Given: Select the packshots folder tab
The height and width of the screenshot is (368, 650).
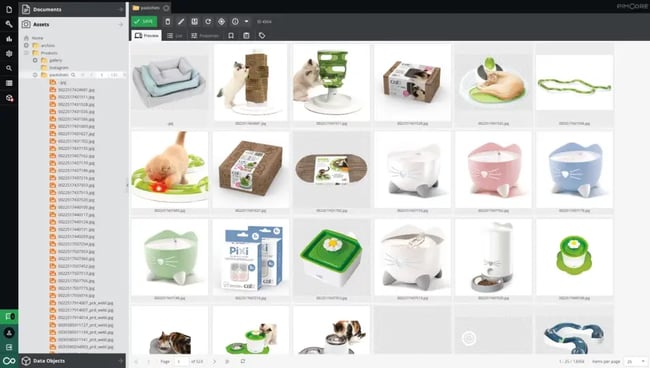Looking at the screenshot, I should point(147,7).
